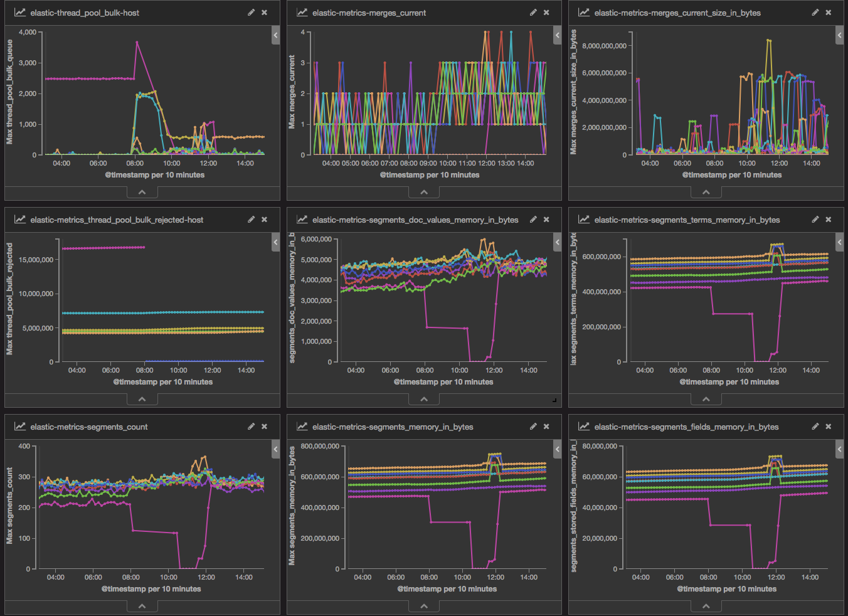The height and width of the screenshot is (616, 848).
Task: Click pencil icon on thread_pool_bulk_rejected-host panel
Action: pyautogui.click(x=251, y=220)
